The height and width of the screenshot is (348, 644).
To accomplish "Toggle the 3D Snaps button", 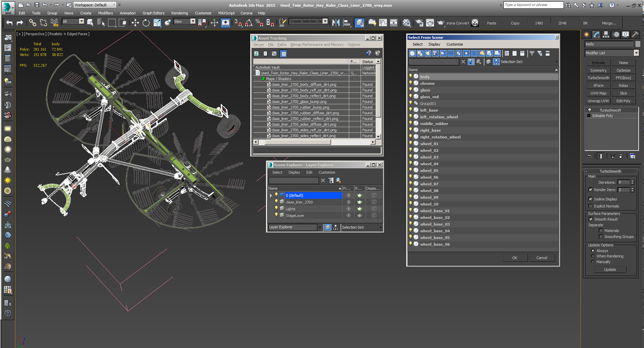I will (x=238, y=23).
